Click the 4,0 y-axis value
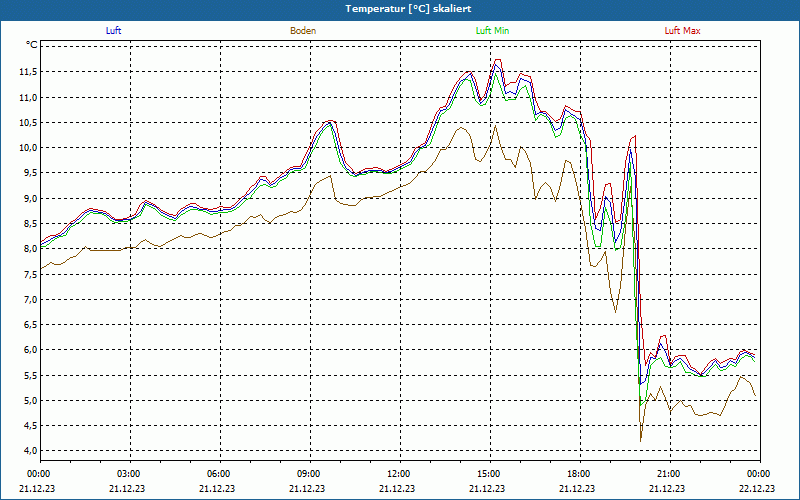 [30, 451]
